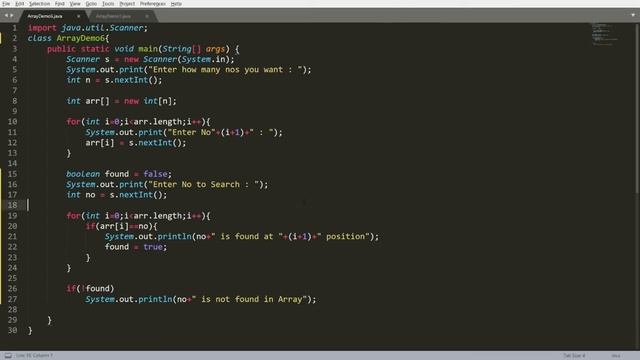Click line number 30 in the gutter
Screen dimensions: 640x360
click(12, 330)
